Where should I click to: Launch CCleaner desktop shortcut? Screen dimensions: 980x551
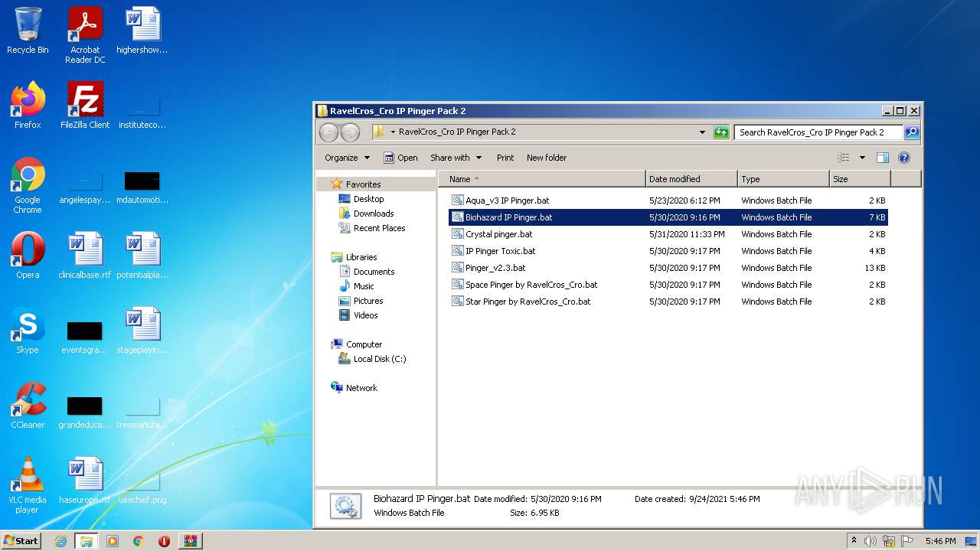point(28,405)
